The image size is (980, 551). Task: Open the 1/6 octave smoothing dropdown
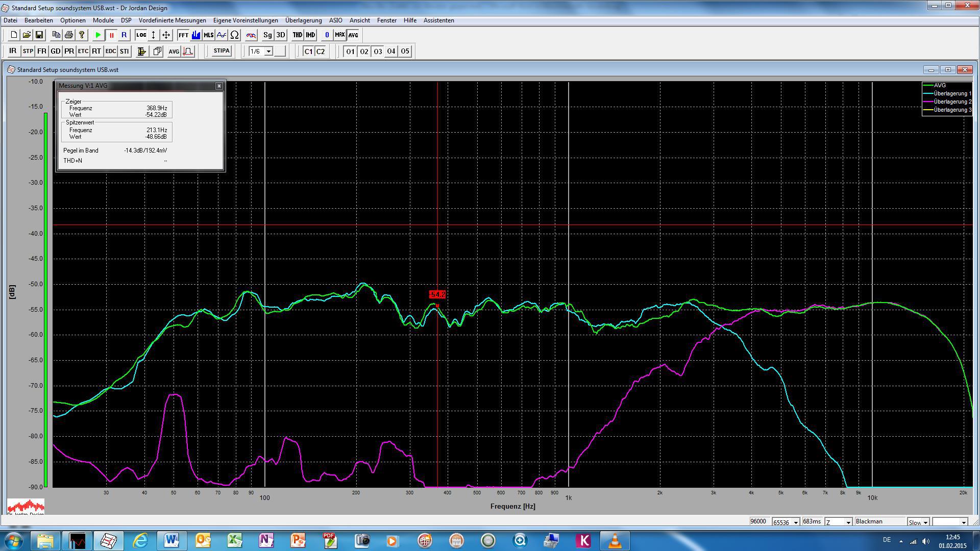pos(268,51)
